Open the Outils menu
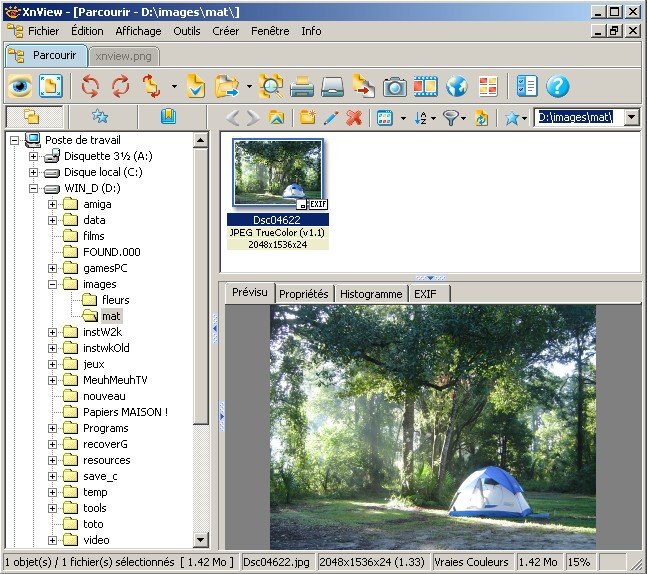The width and height of the screenshot is (647, 574). point(187,31)
